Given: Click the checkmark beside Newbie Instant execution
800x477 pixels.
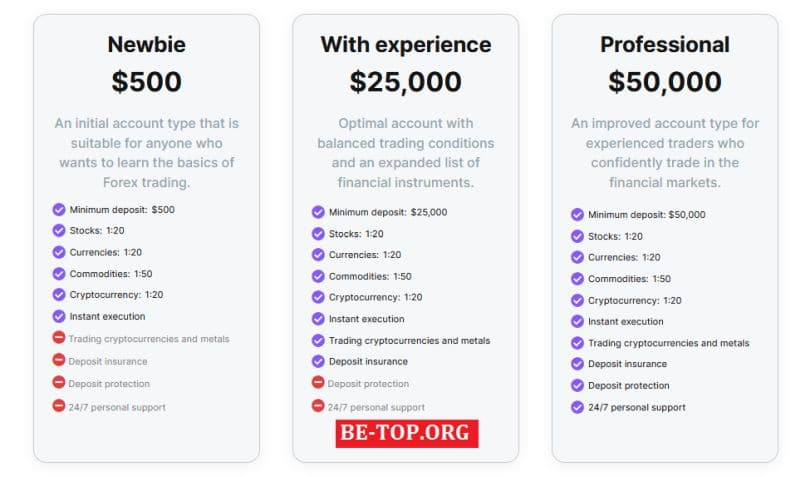Looking at the screenshot, I should (59, 316).
